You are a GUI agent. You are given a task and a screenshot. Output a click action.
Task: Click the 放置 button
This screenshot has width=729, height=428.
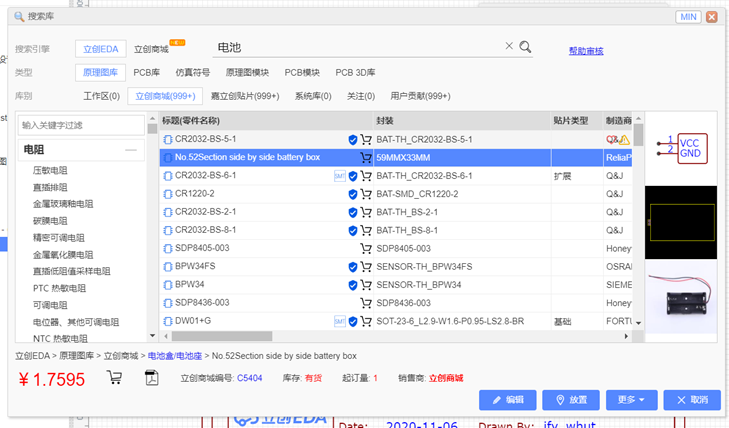click(571, 400)
